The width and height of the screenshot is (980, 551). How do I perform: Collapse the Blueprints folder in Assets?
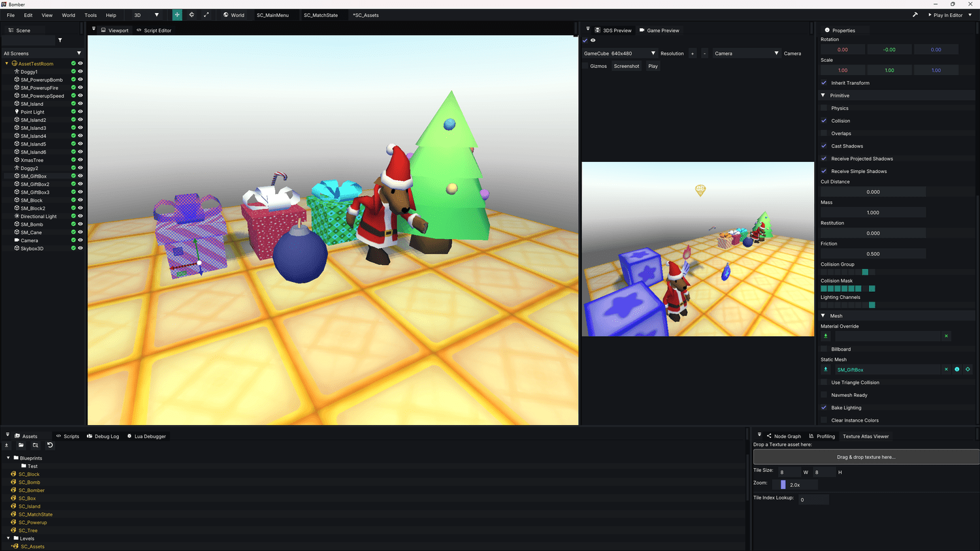tap(8, 458)
